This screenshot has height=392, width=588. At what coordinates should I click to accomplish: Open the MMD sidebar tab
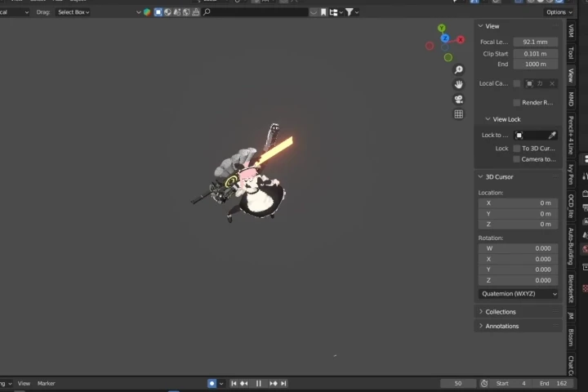pos(571,100)
